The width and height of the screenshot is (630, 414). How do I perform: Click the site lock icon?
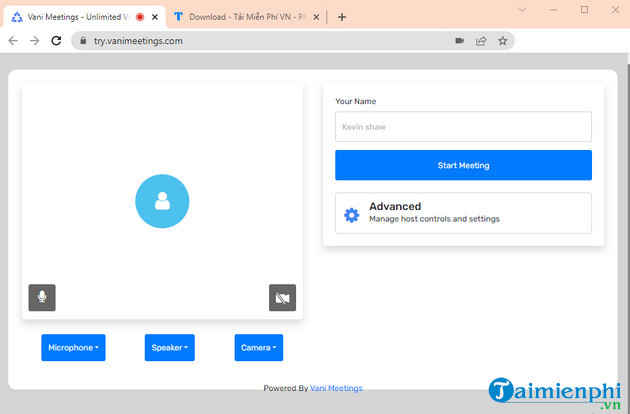[84, 41]
